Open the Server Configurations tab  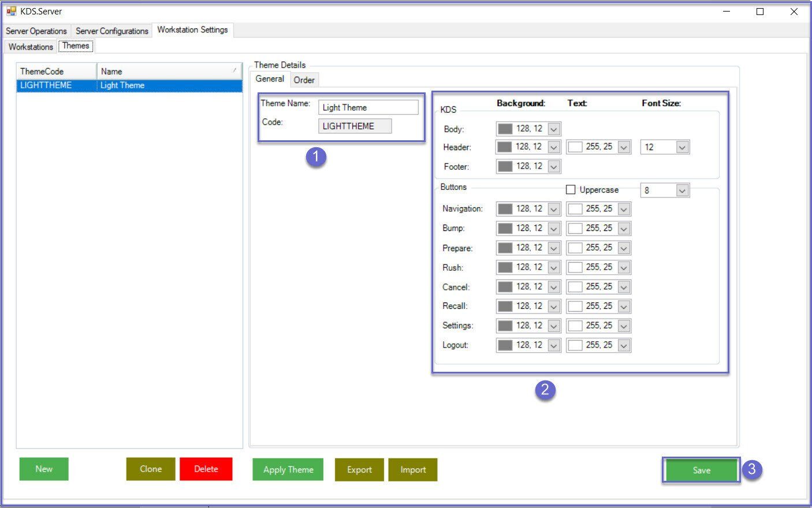tap(112, 31)
